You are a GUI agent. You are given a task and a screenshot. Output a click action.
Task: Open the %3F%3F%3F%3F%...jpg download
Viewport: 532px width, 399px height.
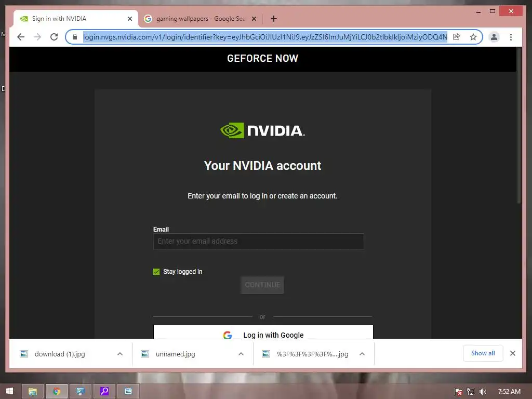tap(305, 354)
